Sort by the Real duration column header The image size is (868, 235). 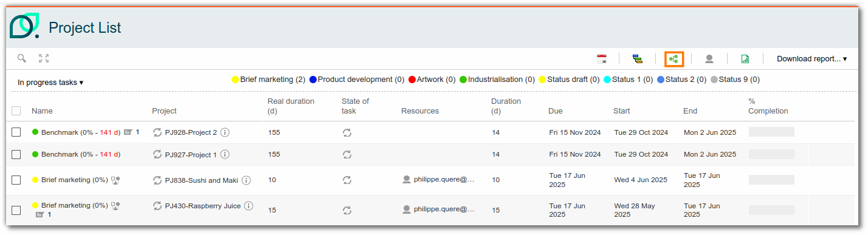pyautogui.click(x=291, y=106)
